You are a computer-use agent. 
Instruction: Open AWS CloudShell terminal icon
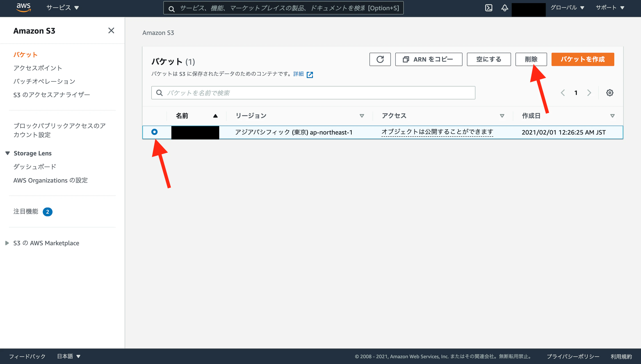point(488,8)
